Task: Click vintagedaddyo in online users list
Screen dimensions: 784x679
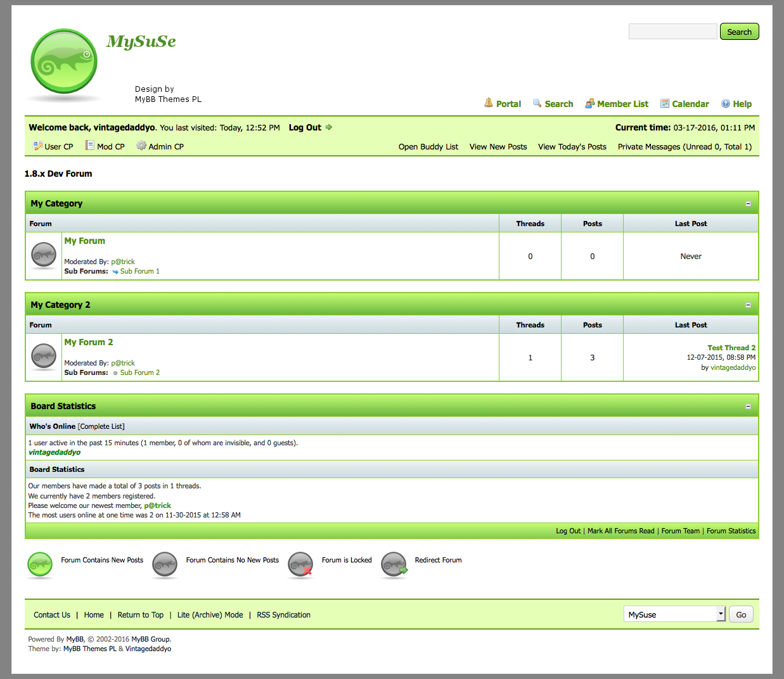Action: coord(55,452)
